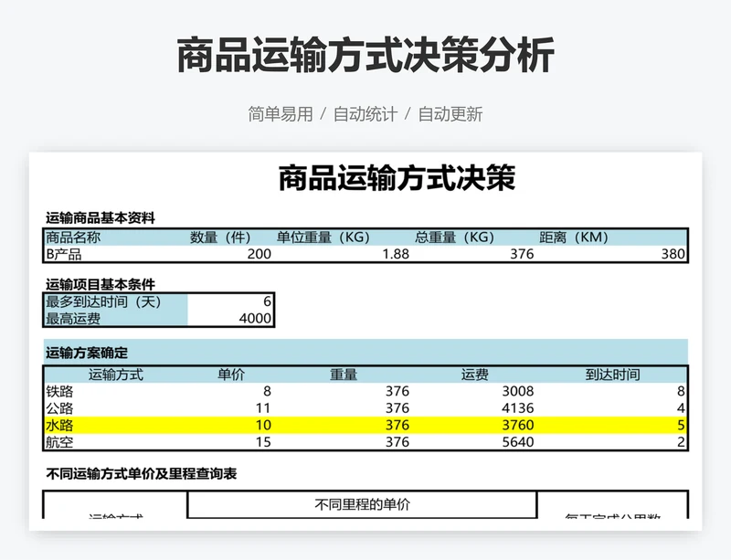Image resolution: width=731 pixels, height=560 pixels.
Task: Click the highlighted 水路 row label
Action: (x=59, y=425)
